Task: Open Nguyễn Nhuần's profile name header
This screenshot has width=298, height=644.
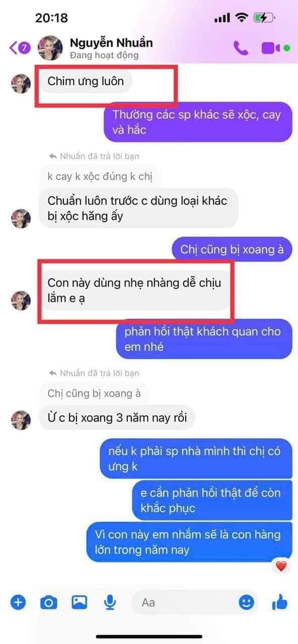Action: coord(111,43)
